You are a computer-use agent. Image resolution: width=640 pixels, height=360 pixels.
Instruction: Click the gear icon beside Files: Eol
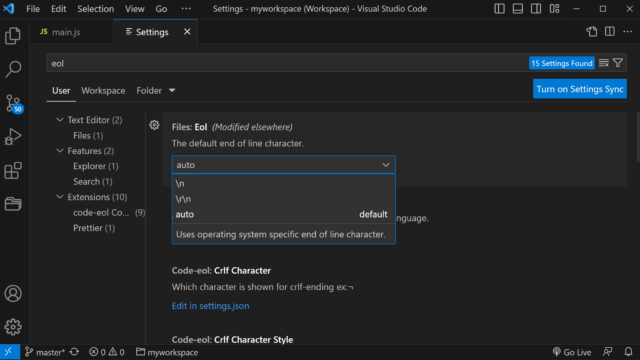154,125
